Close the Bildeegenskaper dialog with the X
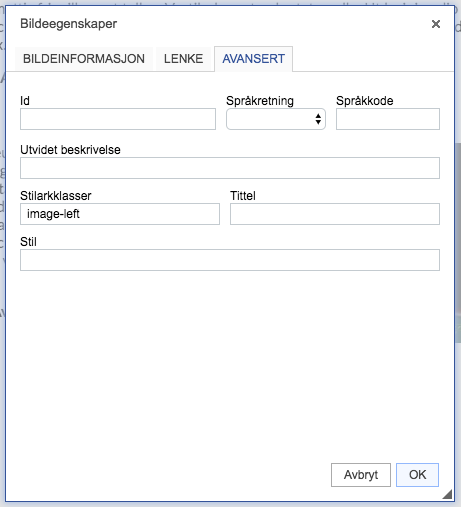Image resolution: width=461 pixels, height=507 pixels. (x=436, y=24)
